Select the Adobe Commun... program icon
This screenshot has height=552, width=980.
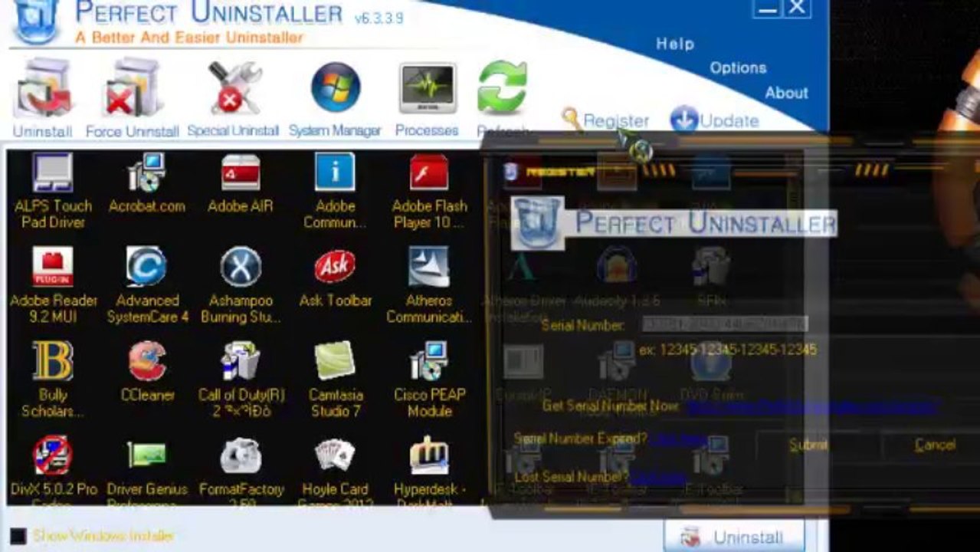click(335, 191)
